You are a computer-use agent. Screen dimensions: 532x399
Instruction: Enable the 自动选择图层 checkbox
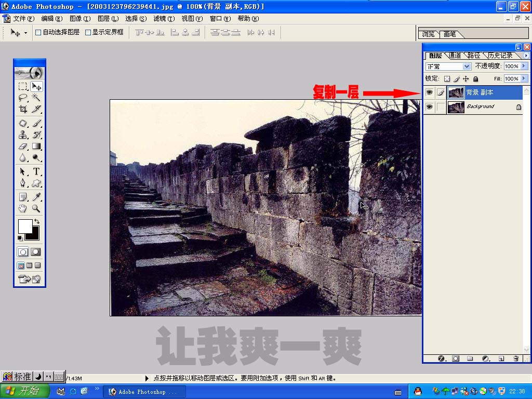point(38,32)
